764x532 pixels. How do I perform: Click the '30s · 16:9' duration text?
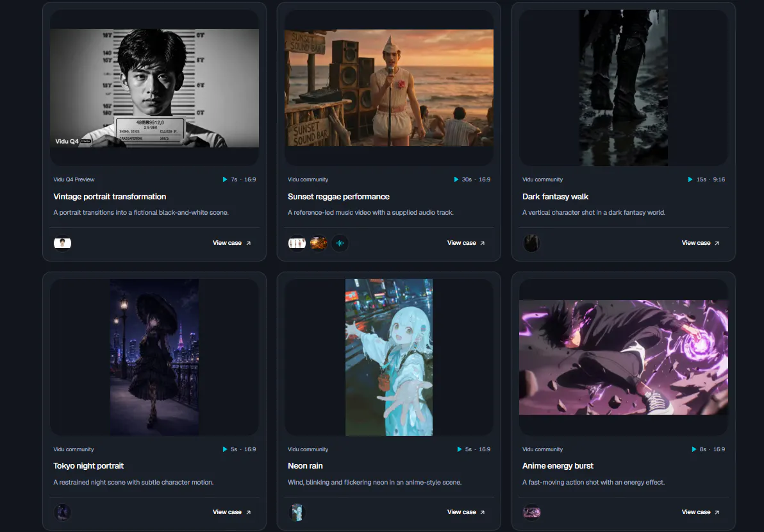point(476,179)
